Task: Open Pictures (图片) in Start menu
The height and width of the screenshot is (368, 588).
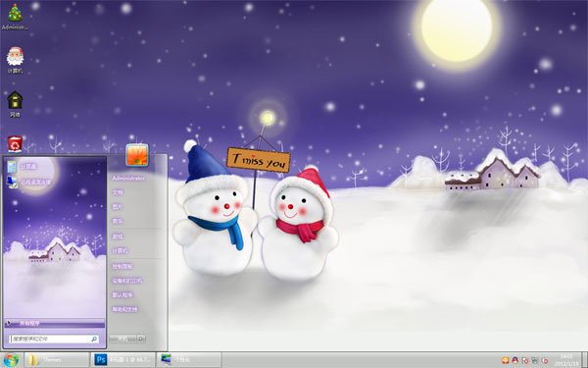Action: tap(118, 207)
